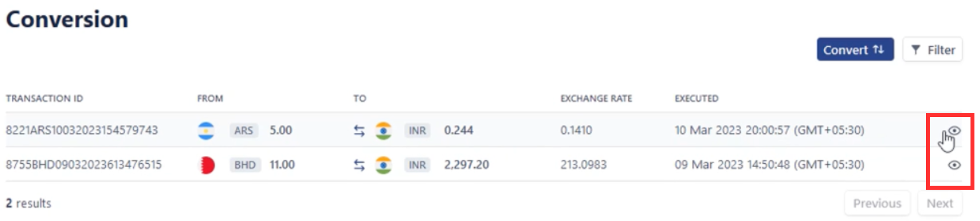The height and width of the screenshot is (221, 980).
Task: Click the eye icon for ARS transaction
Action: pyautogui.click(x=954, y=131)
